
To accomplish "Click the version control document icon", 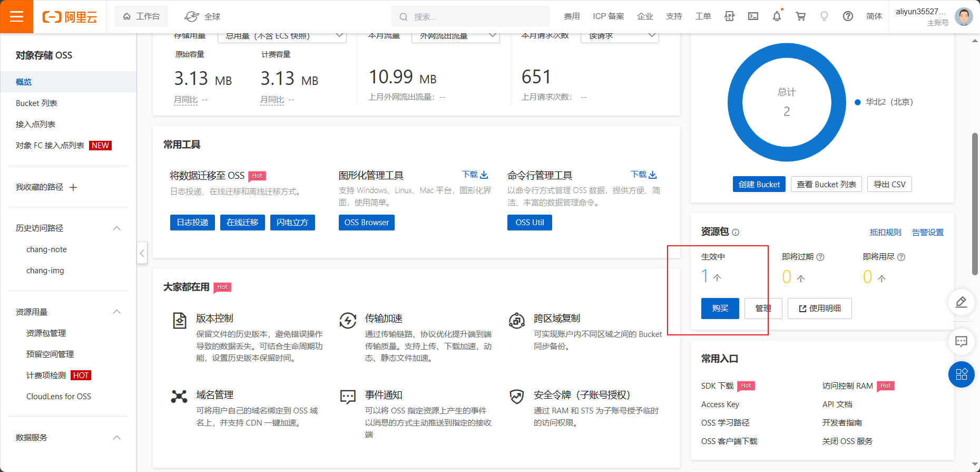I will (x=180, y=320).
